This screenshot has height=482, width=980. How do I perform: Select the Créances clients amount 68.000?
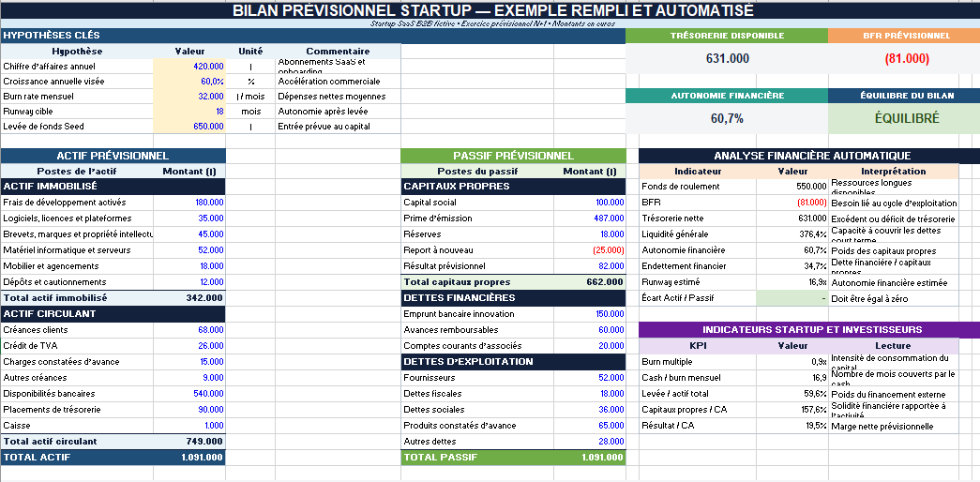[188, 330]
